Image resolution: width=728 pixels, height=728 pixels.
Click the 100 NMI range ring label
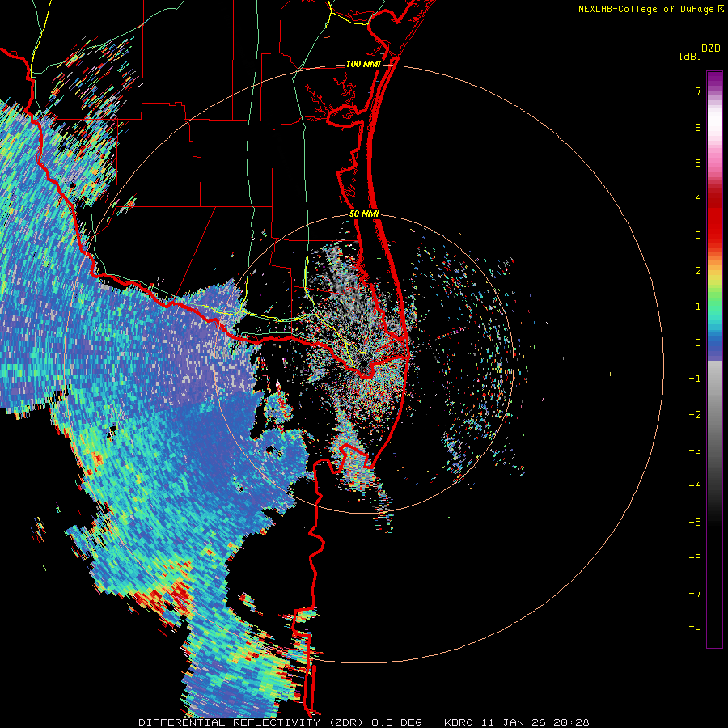tap(363, 64)
